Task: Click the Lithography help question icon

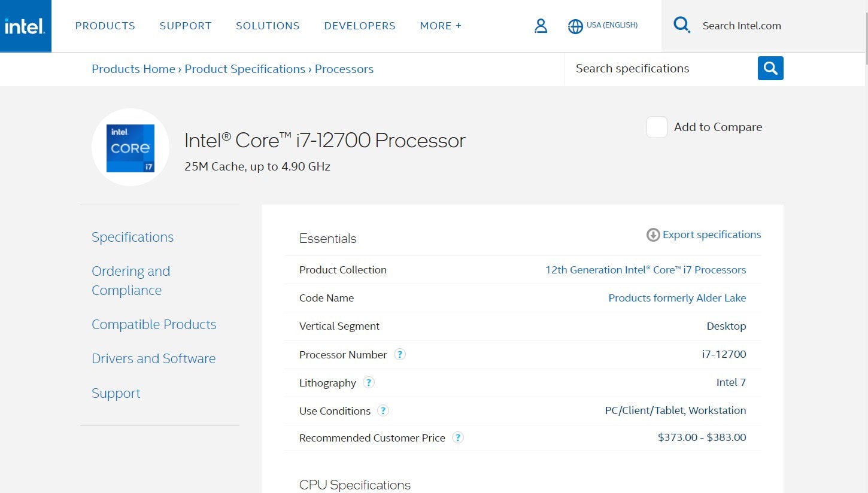Action: (369, 382)
